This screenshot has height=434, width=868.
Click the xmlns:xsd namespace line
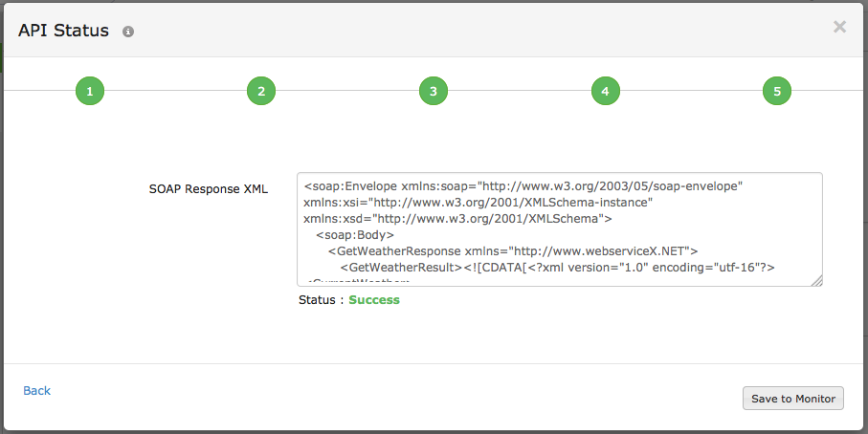[x=457, y=218]
